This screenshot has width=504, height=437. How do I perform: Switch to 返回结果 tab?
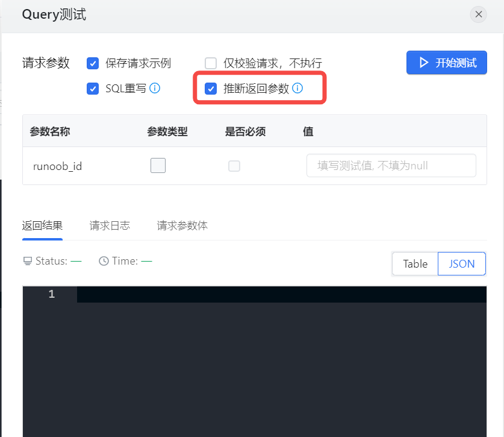pos(42,225)
